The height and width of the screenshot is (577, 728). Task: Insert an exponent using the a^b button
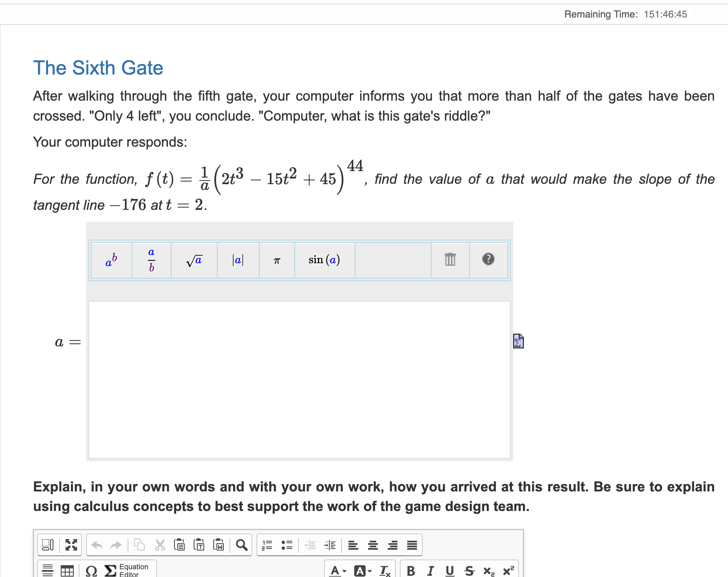tap(110, 260)
